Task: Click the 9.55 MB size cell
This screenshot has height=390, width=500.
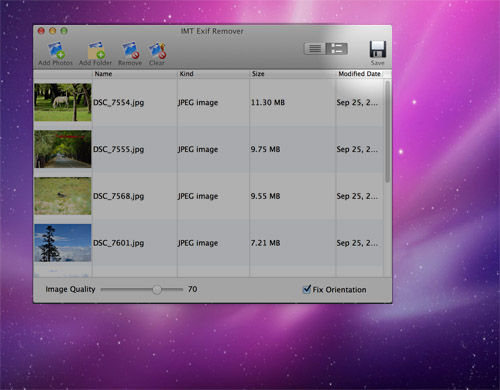Action: click(x=265, y=196)
